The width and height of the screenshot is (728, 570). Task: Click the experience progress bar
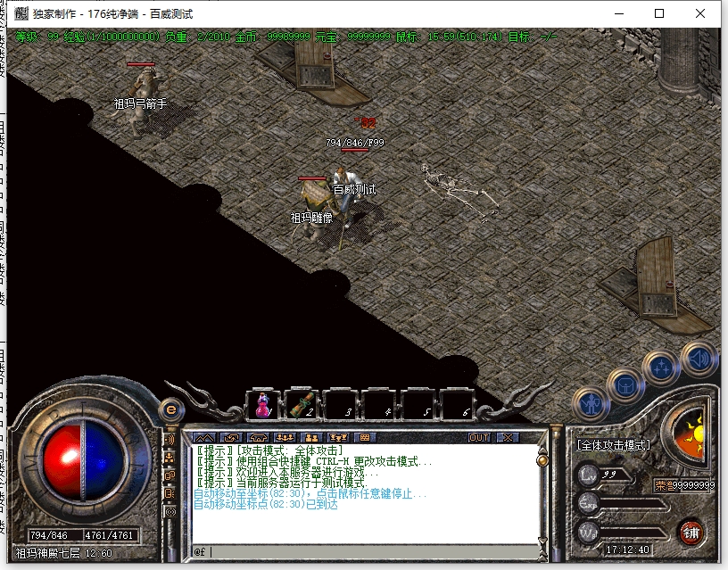[x=633, y=504]
